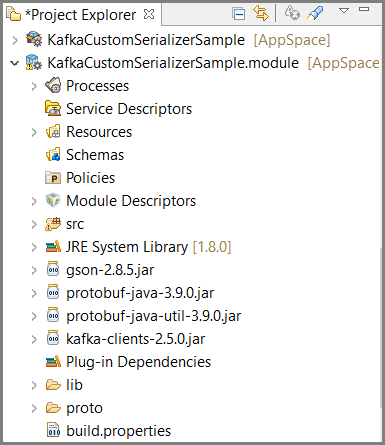Click the src package folder icon

[53, 224]
